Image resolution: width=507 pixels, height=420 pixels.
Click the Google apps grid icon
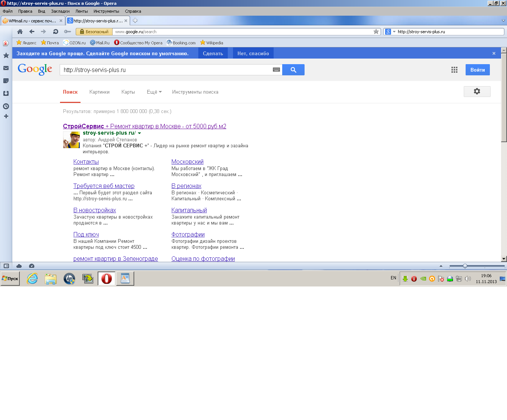point(454,70)
